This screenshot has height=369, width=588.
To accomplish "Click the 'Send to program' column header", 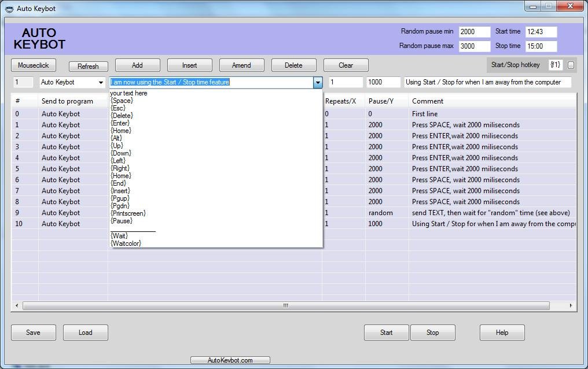I will [73, 101].
